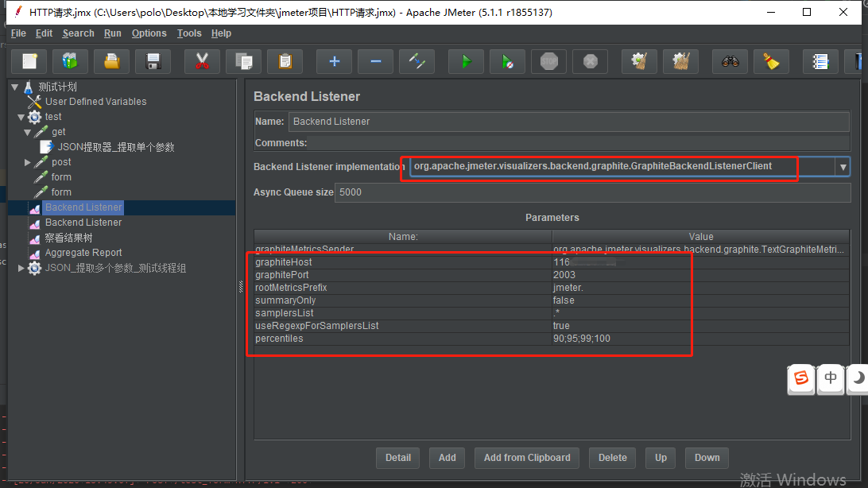Open Backend Listener implementation dropdown arrow
This screenshot has height=488, width=868.
[x=843, y=167]
